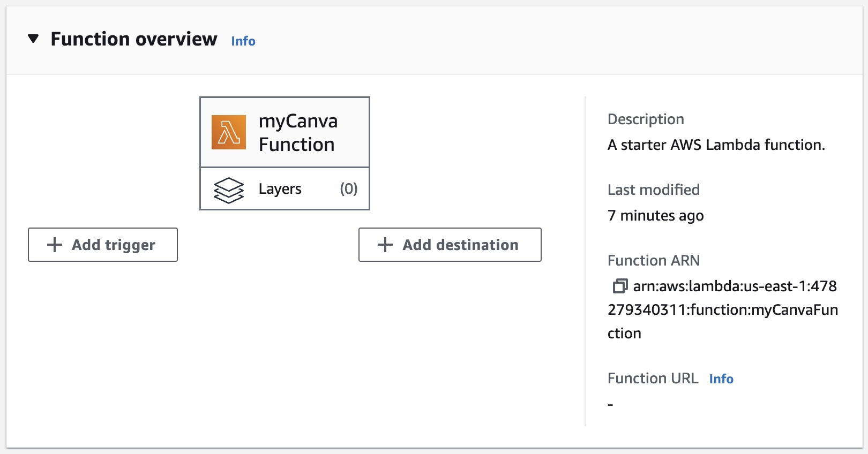Click the orange Lambda function icon
Screen dimensions: 868x454
pyautogui.click(x=229, y=132)
